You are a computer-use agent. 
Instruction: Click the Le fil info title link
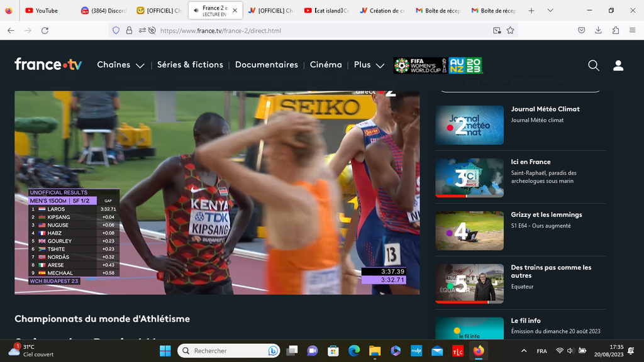coord(526,321)
